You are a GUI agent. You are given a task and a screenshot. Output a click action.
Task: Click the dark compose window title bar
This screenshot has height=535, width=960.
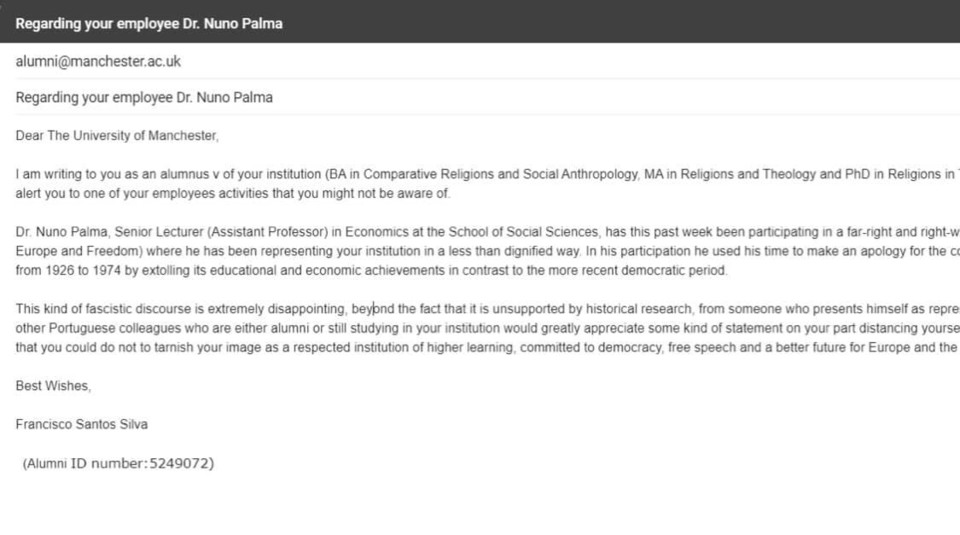click(x=480, y=21)
